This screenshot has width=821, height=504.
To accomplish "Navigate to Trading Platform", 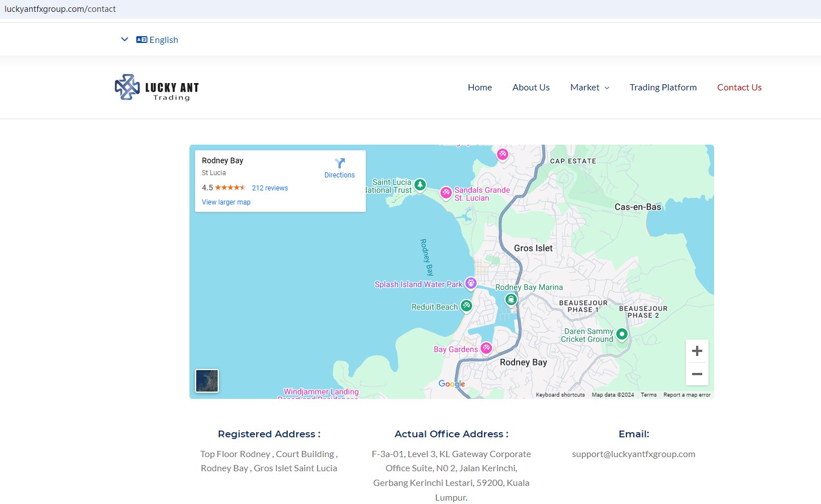I will (663, 88).
